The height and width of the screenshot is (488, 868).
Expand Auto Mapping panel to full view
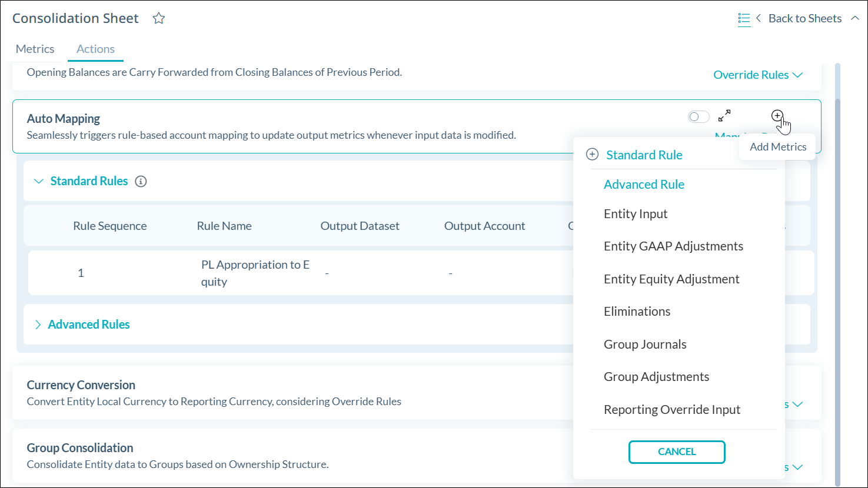[x=724, y=116]
